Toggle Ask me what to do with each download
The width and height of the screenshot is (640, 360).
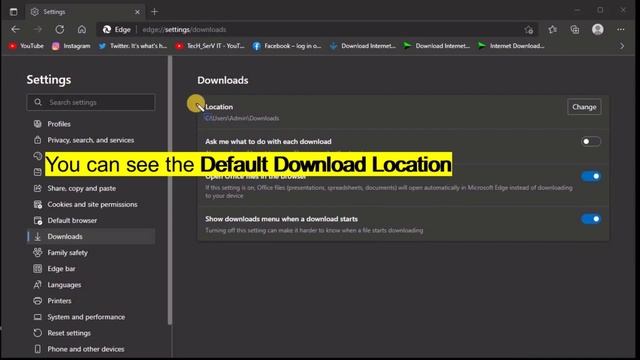[x=591, y=142]
